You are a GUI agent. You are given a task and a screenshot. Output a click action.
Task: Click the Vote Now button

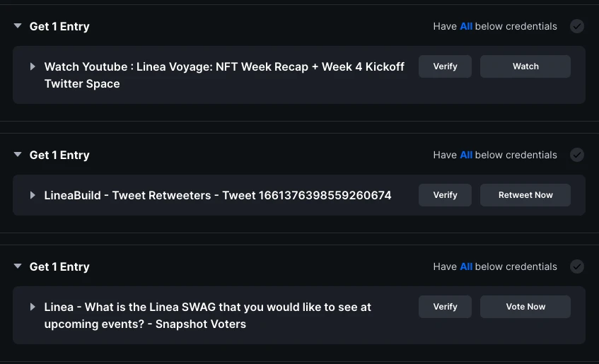click(x=525, y=307)
